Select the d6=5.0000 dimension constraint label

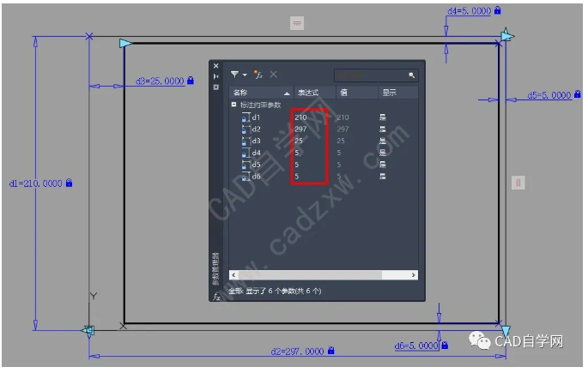pyautogui.click(x=416, y=346)
